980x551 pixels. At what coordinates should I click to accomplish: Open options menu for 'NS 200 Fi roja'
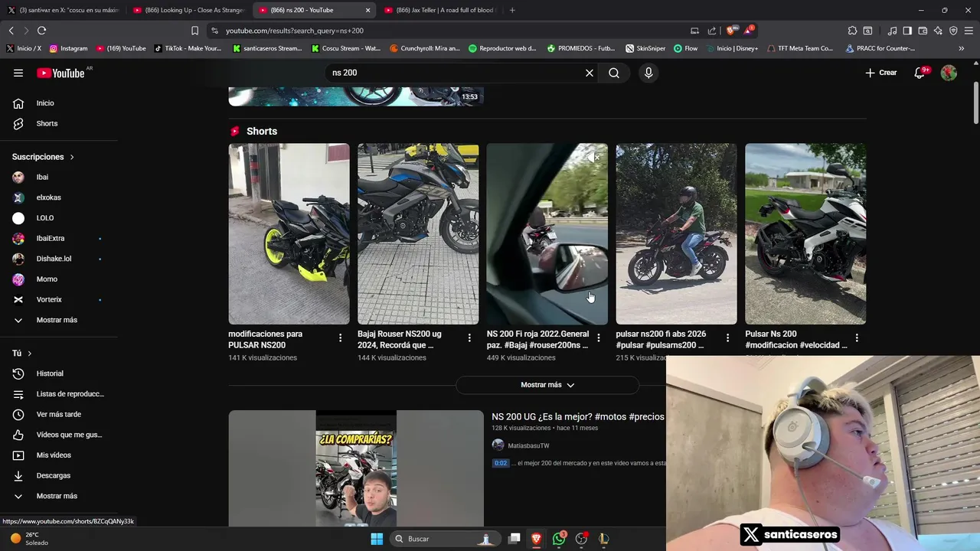point(599,337)
